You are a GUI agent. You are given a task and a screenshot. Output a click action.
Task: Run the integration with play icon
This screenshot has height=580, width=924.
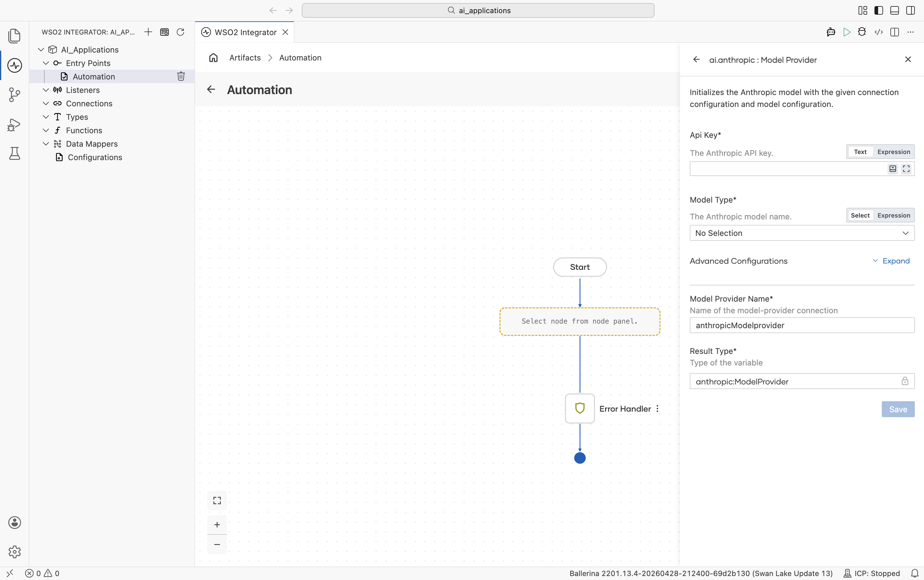pyautogui.click(x=847, y=32)
